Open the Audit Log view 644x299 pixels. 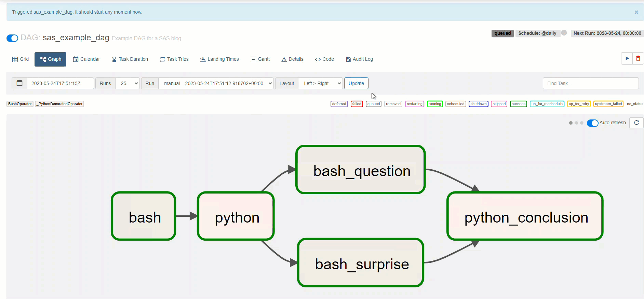coord(359,59)
